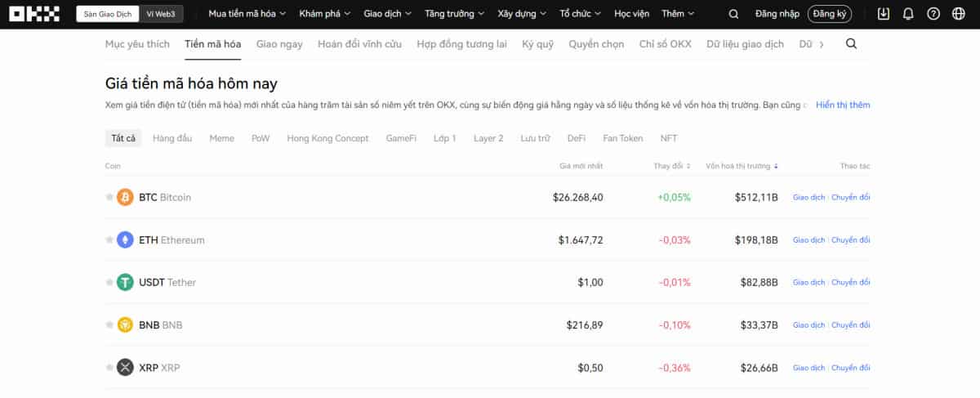
Task: Open the help question mark icon
Action: coord(933,14)
